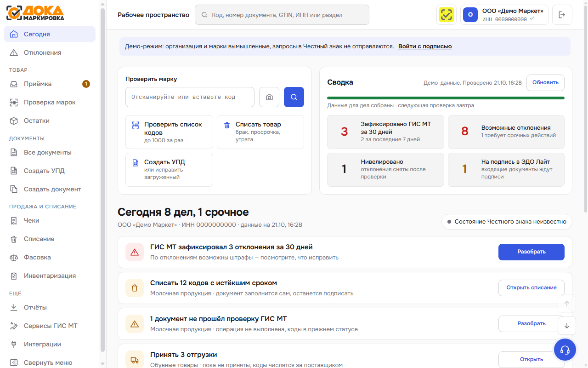Click the logout arrow icon

pyautogui.click(x=562, y=15)
